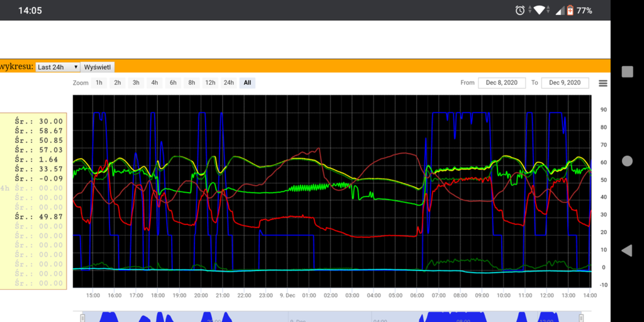
Task: Click the 21:00 x-axis time label
Action: (x=222, y=296)
